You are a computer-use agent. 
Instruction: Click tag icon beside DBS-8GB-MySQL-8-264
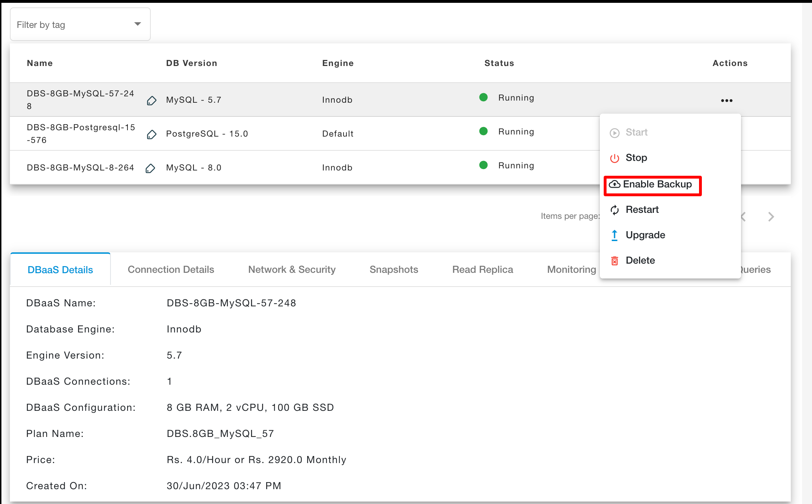(x=150, y=168)
